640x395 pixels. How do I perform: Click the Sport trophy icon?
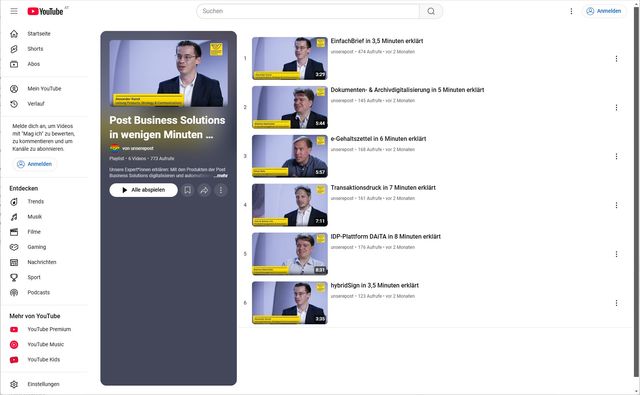pyautogui.click(x=14, y=277)
